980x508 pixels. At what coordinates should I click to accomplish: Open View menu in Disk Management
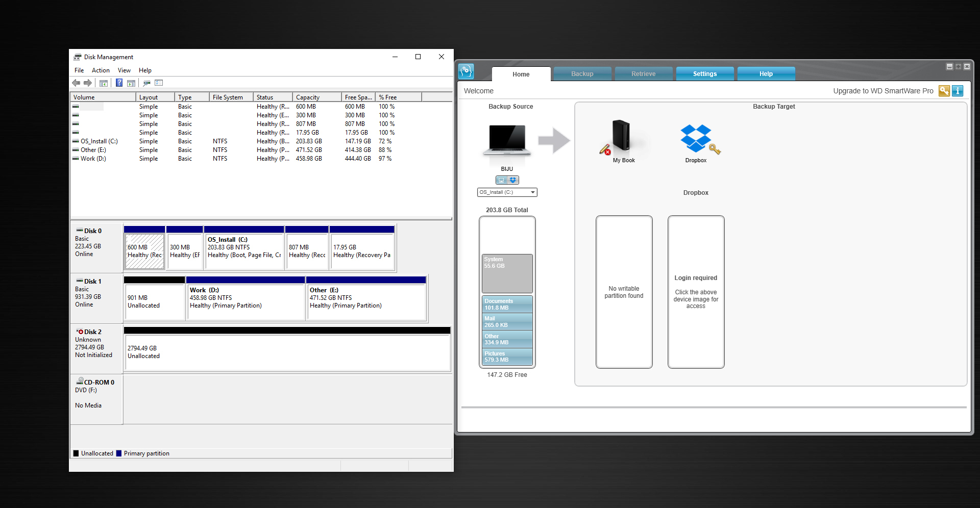coord(124,70)
